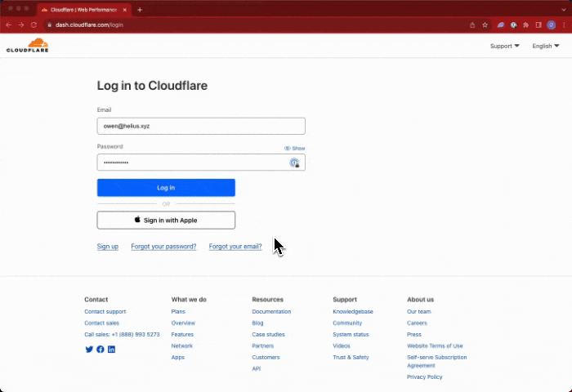Bookmark this page with the star icon
Viewport: 572px width, 392px height.
(x=485, y=24)
